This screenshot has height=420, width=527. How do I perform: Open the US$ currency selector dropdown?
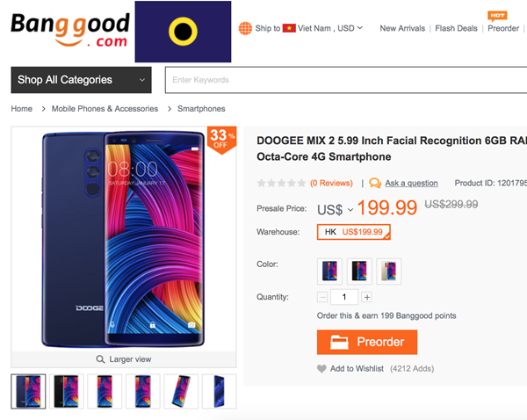[x=336, y=209]
